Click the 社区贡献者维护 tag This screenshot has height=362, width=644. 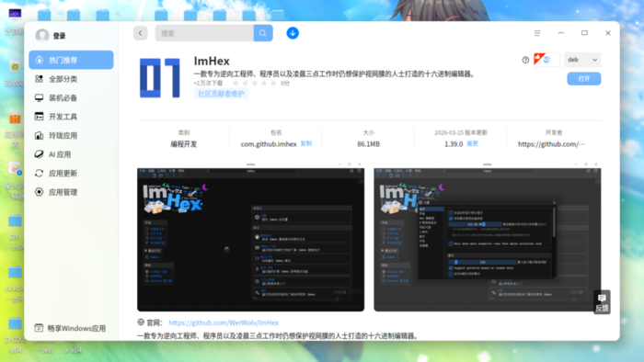click(221, 94)
